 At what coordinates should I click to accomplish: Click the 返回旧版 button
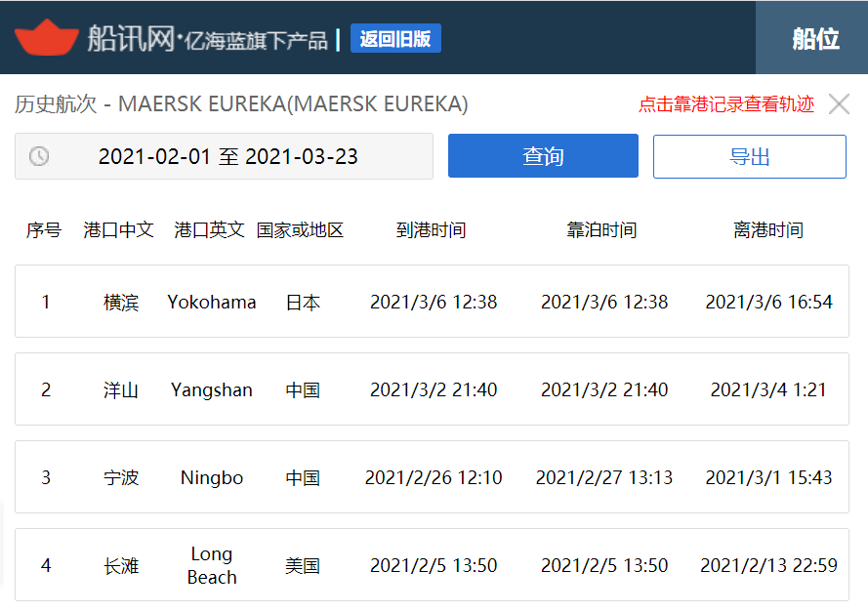pos(395,38)
